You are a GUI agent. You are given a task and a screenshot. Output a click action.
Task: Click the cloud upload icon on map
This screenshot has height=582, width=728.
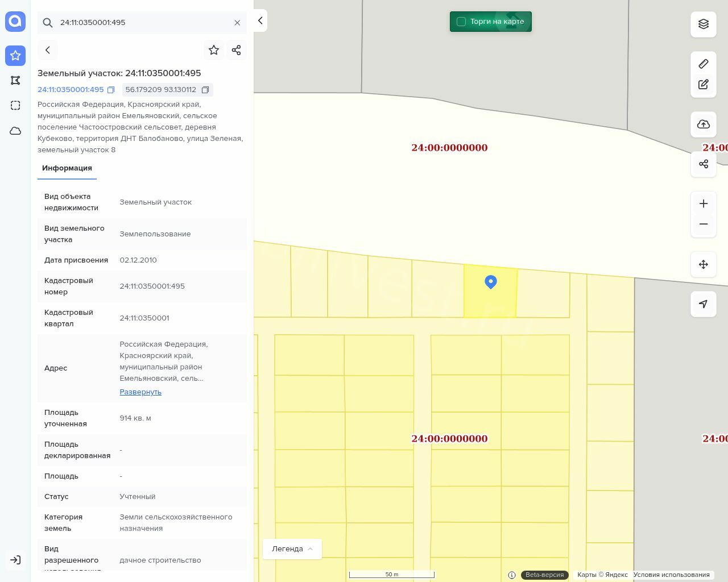pos(704,124)
